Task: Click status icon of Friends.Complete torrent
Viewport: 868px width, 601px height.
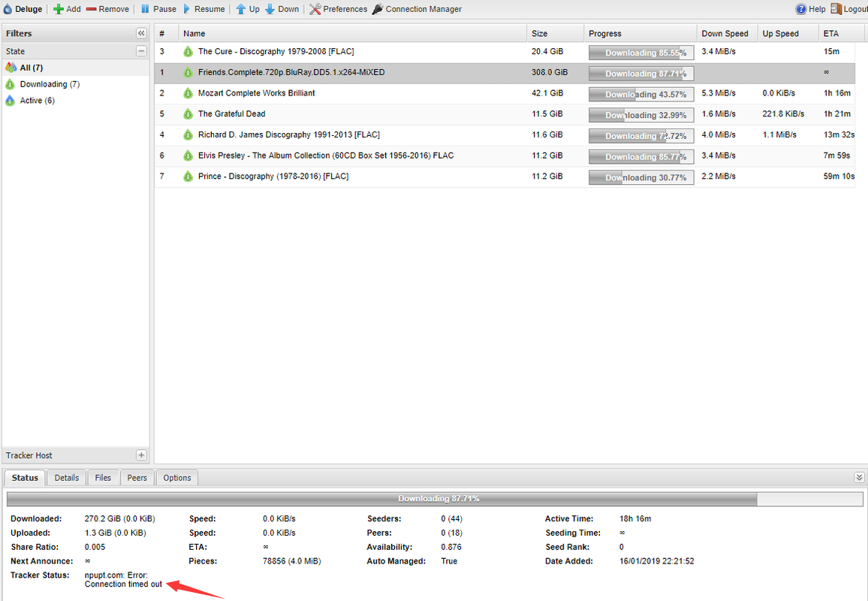Action: click(x=188, y=73)
